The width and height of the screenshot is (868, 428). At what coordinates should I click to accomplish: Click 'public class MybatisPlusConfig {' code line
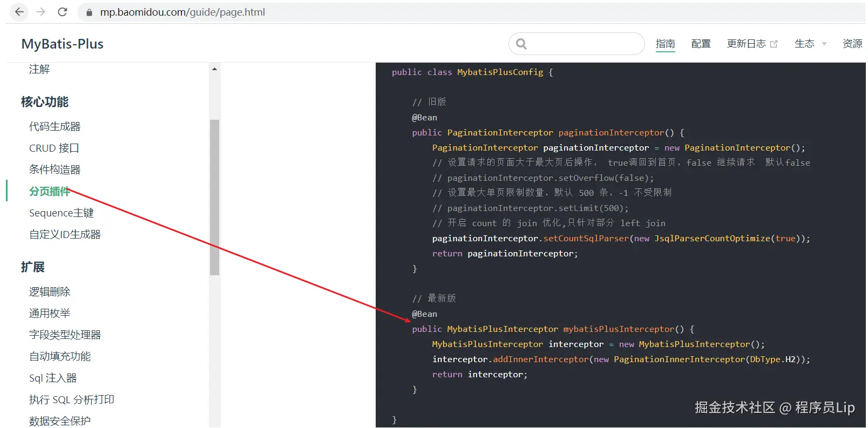[x=472, y=72]
